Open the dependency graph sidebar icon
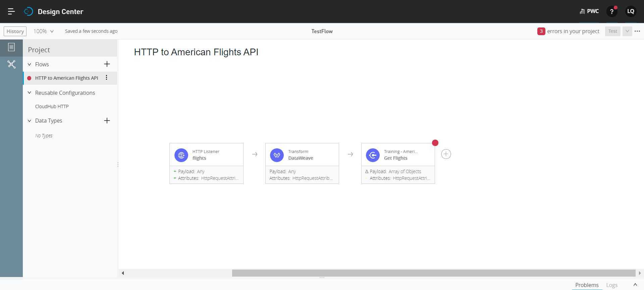This screenshot has width=644, height=290. coord(11,64)
